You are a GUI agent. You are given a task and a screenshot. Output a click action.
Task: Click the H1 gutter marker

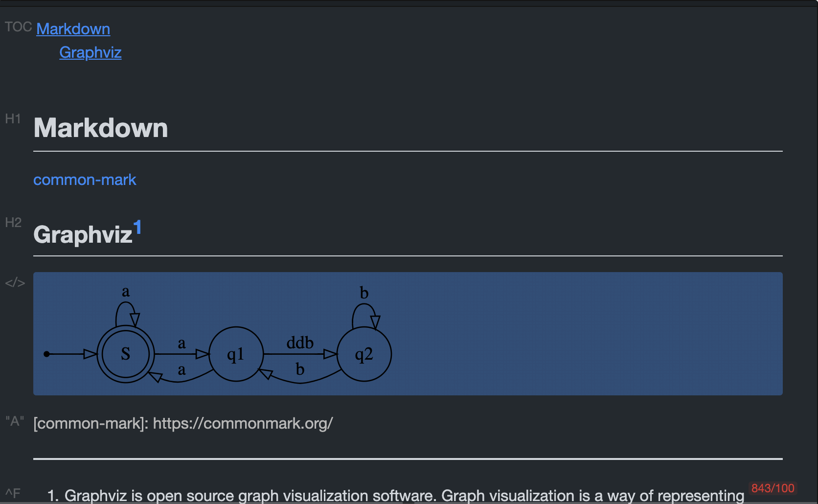[x=13, y=119]
